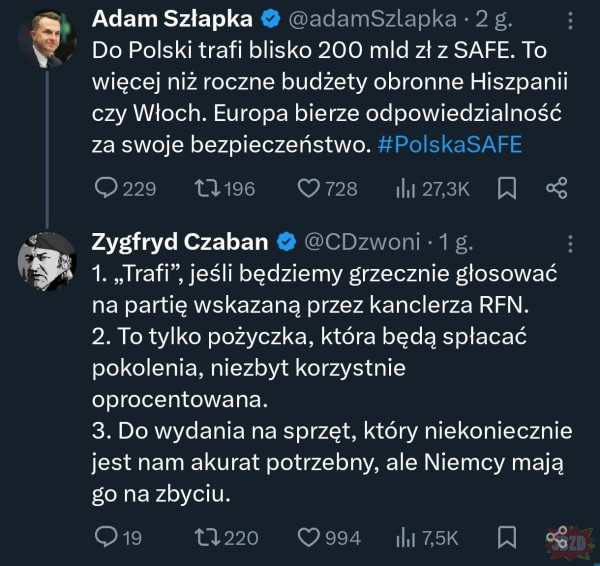View analytics for Adam Szłapka's tweet
This screenshot has height=566, width=600.
pos(408,188)
